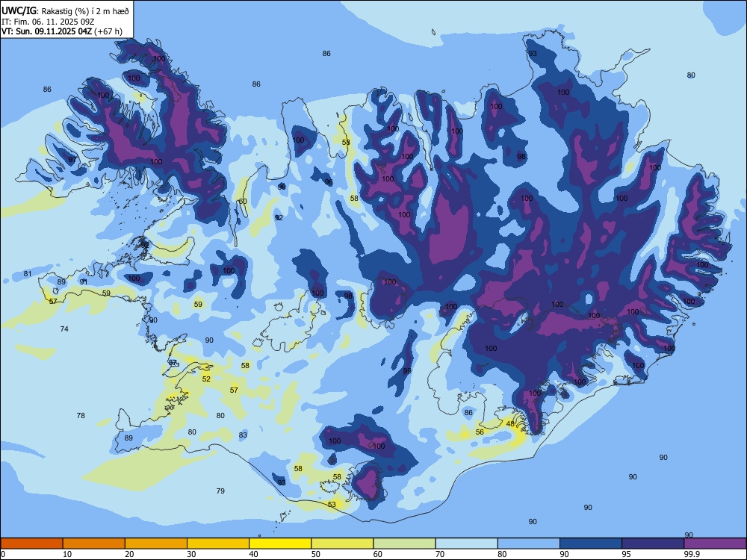Click the map humidity value '78'
The image size is (747, 560).
tap(81, 415)
